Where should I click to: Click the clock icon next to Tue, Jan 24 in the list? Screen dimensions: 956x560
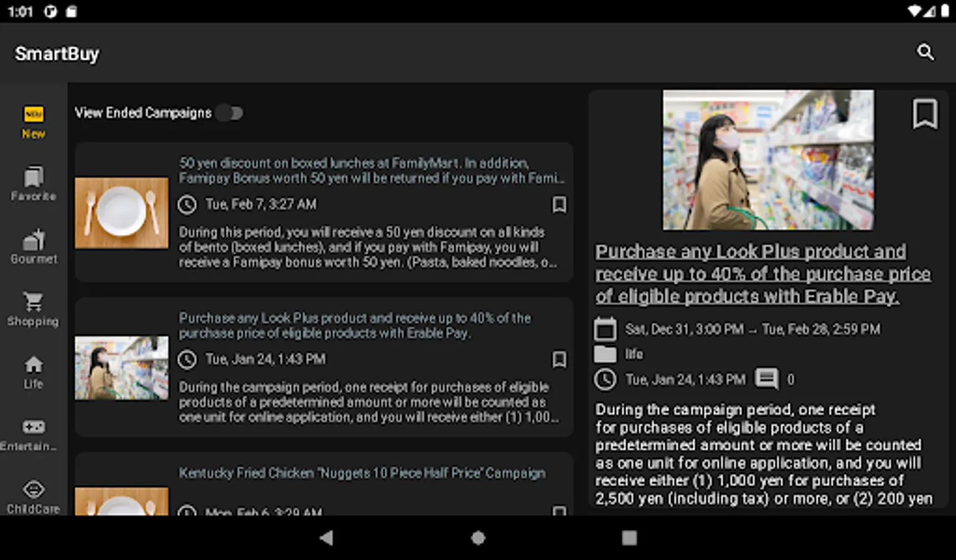187,360
